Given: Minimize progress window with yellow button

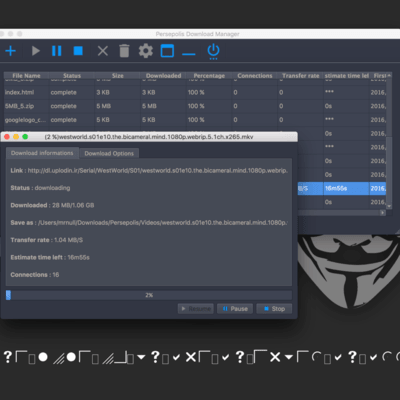Looking at the screenshot, I should 16,137.
